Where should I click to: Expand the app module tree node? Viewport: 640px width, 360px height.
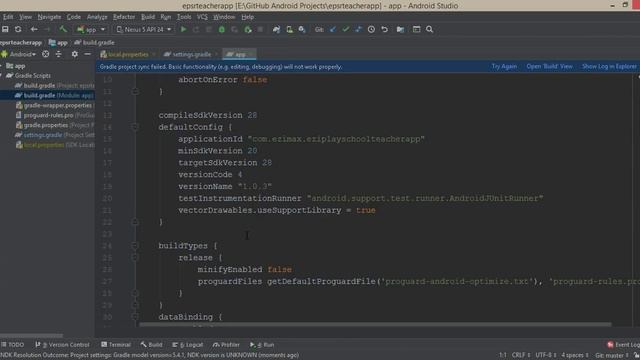(x=2, y=66)
